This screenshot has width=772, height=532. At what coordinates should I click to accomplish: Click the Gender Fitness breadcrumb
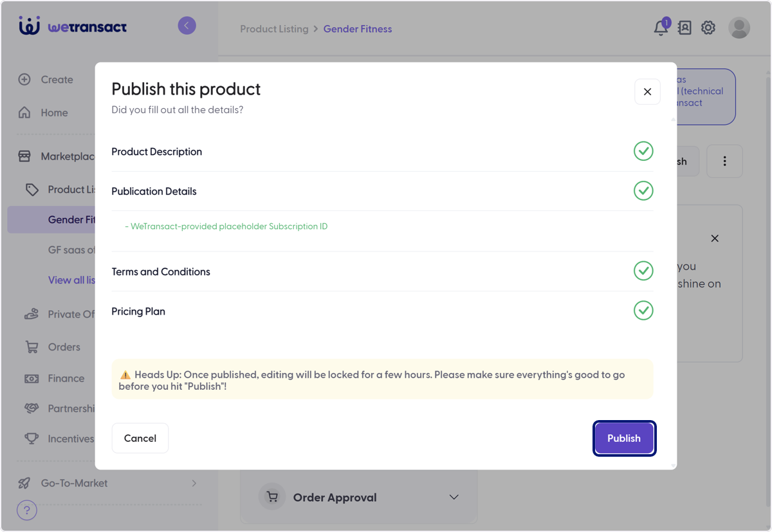point(358,29)
